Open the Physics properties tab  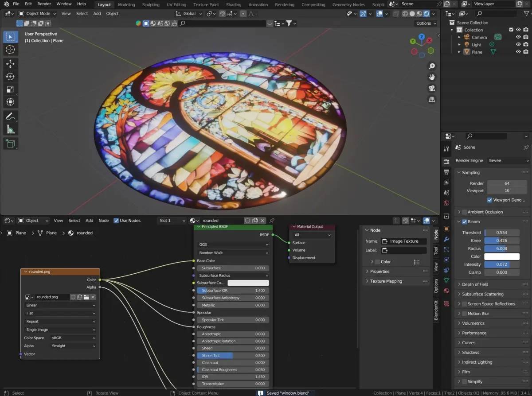pyautogui.click(x=446, y=260)
